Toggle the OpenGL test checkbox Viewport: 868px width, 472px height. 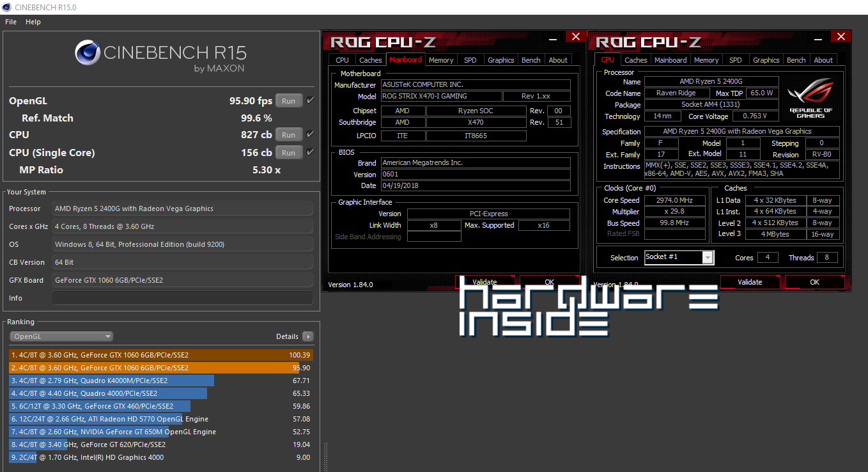pos(310,100)
